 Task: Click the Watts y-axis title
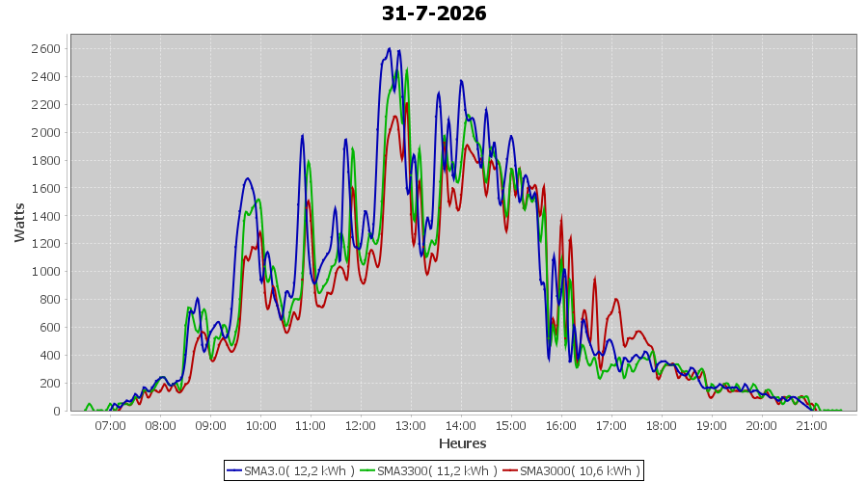20,223
